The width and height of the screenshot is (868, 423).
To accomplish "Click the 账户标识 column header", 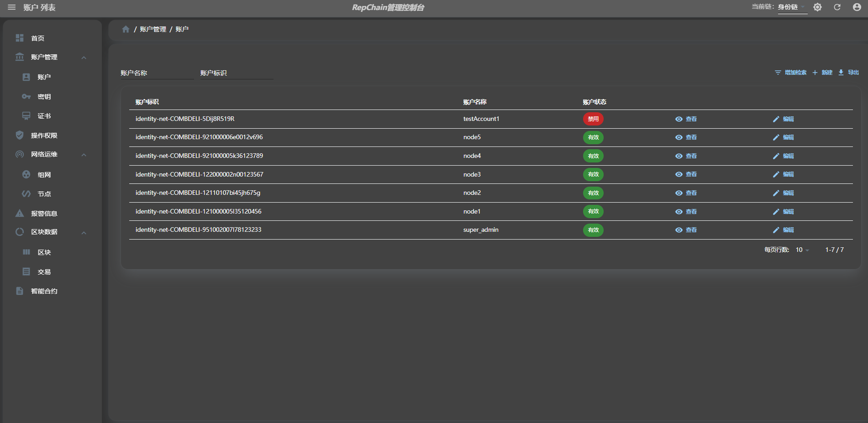I will [x=147, y=102].
